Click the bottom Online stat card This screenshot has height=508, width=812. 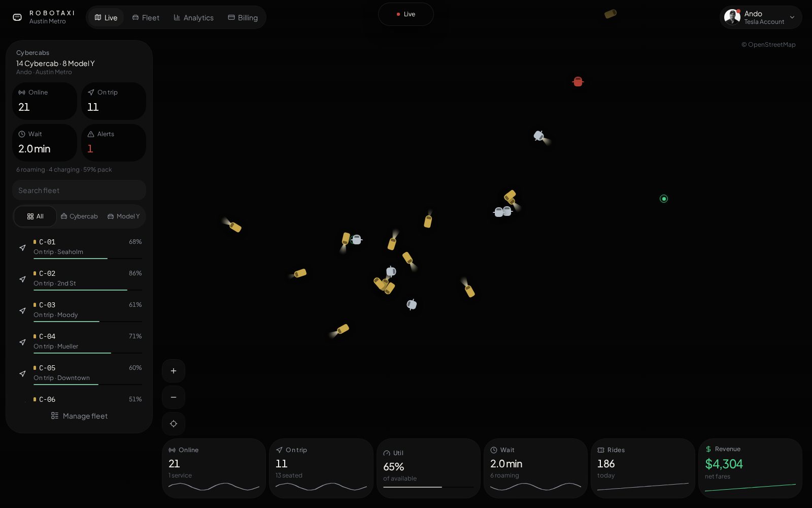tap(214, 468)
